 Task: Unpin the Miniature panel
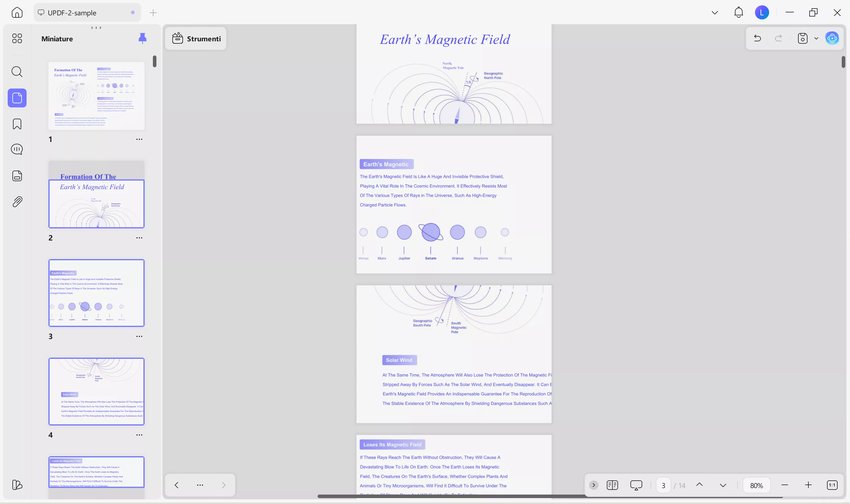tap(142, 38)
